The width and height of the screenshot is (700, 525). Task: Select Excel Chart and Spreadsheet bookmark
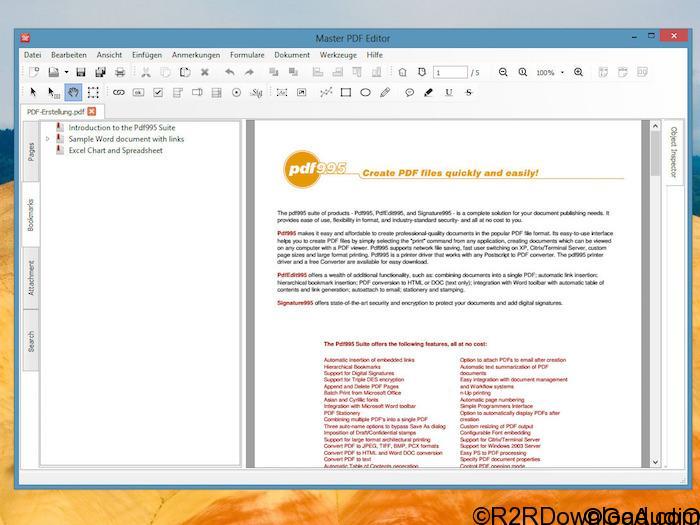pos(116,150)
